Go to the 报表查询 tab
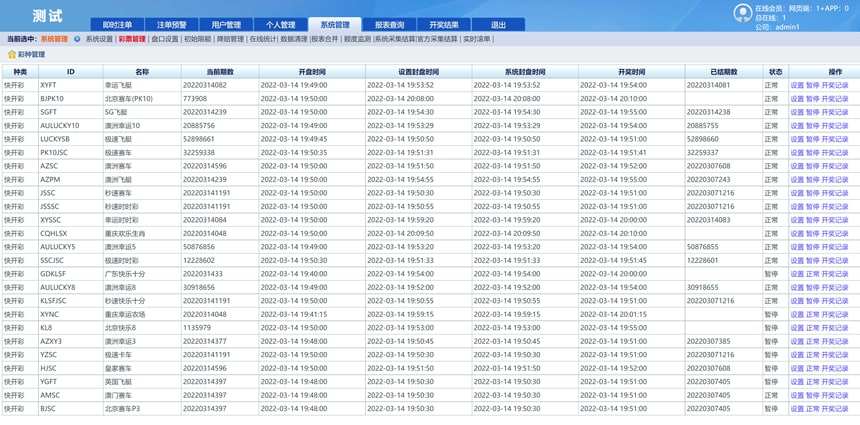Screen dimensions: 860x425 click(x=389, y=24)
